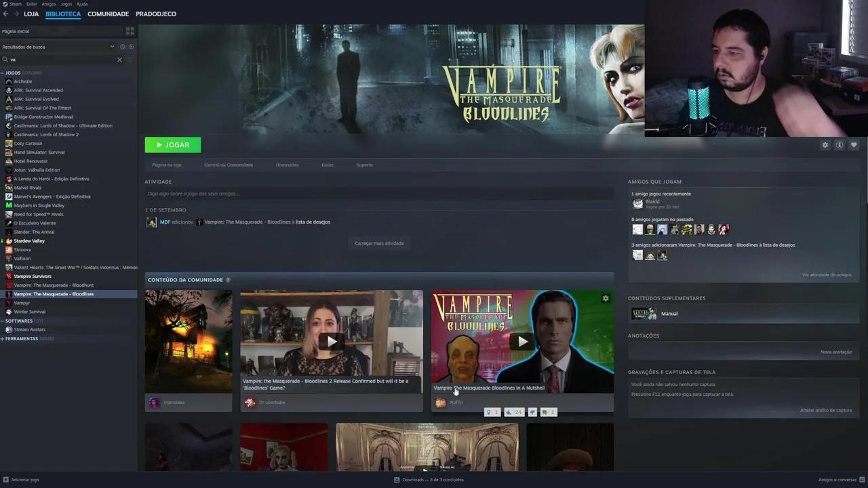Viewport: 868px width, 488px height.
Task: Switch library to grid view icon
Action: [130, 31]
